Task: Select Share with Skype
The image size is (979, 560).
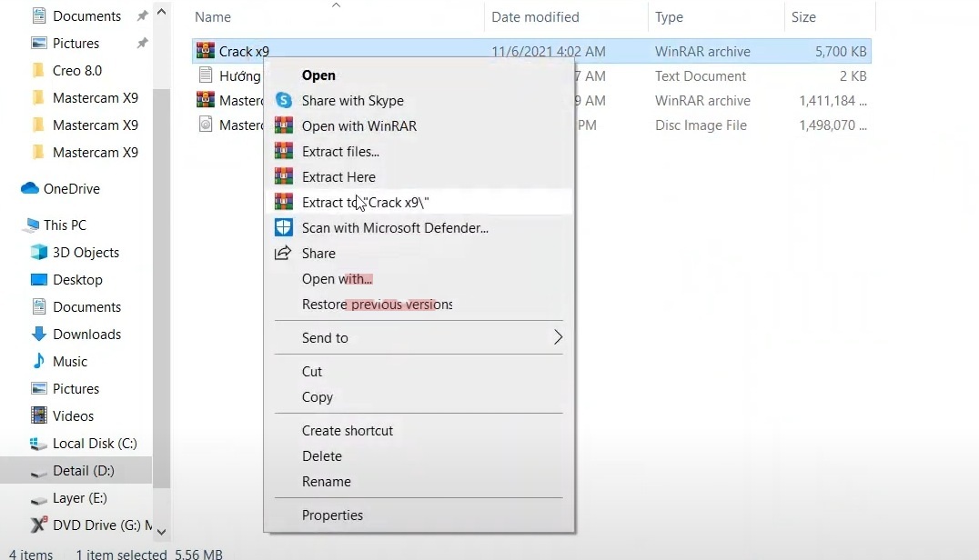Action: (419, 100)
